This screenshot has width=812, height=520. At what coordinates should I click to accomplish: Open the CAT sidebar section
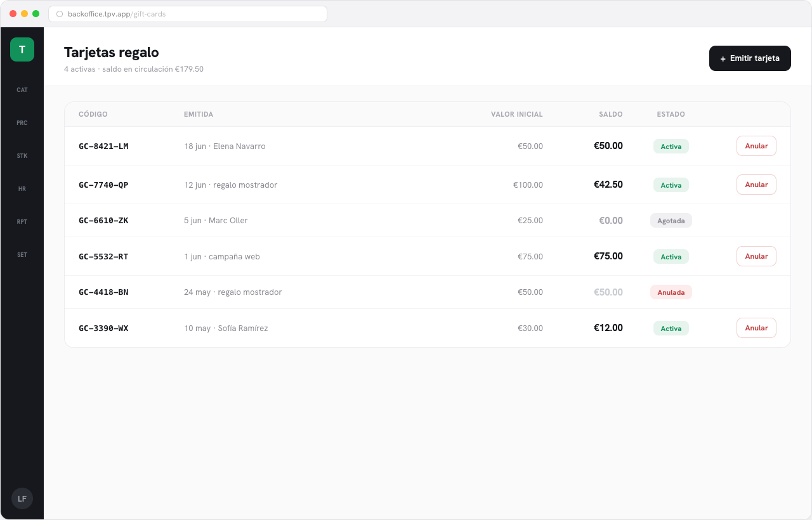pos(22,90)
